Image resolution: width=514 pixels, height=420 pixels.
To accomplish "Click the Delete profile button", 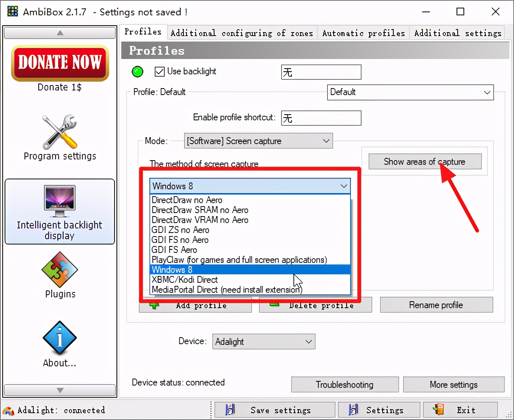I will point(315,305).
